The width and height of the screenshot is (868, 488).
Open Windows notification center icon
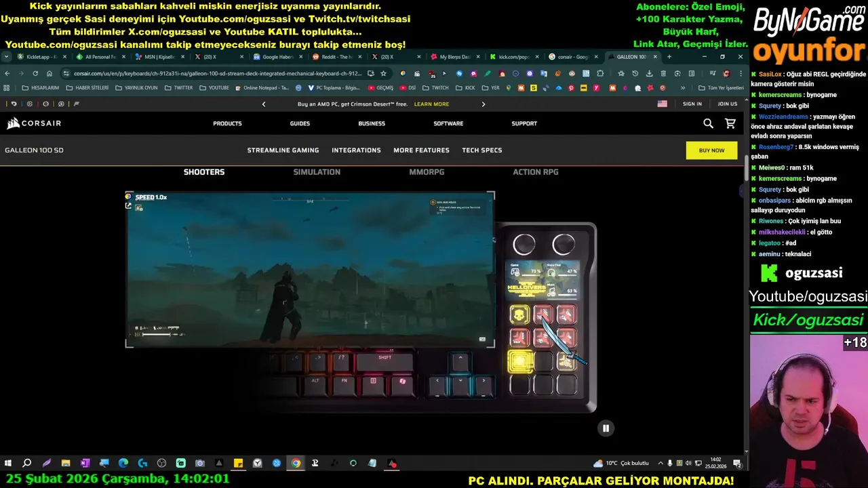tap(737, 463)
